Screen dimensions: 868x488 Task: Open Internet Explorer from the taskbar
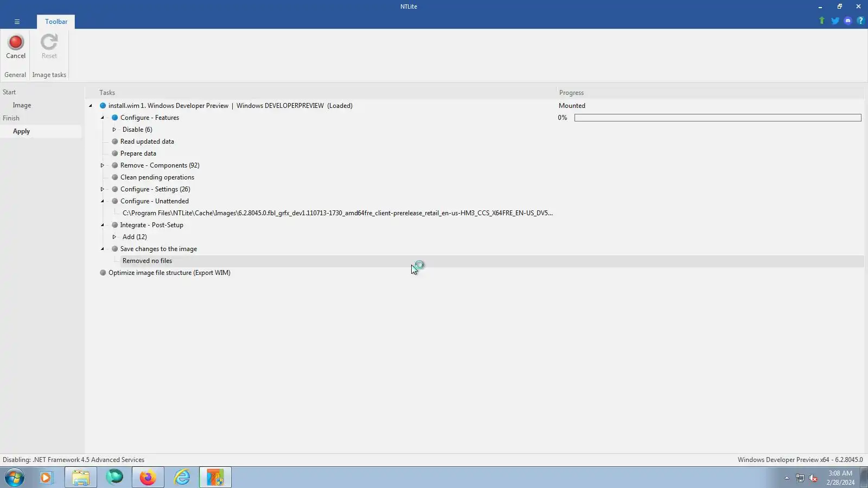pos(182,478)
